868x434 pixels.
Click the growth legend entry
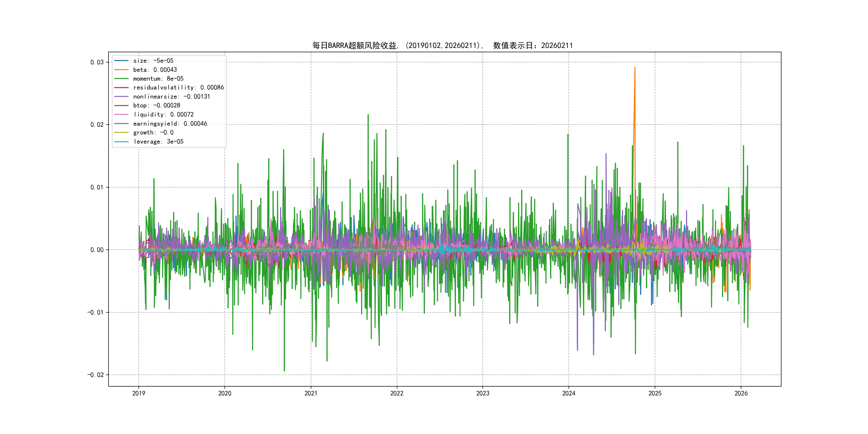(153, 132)
